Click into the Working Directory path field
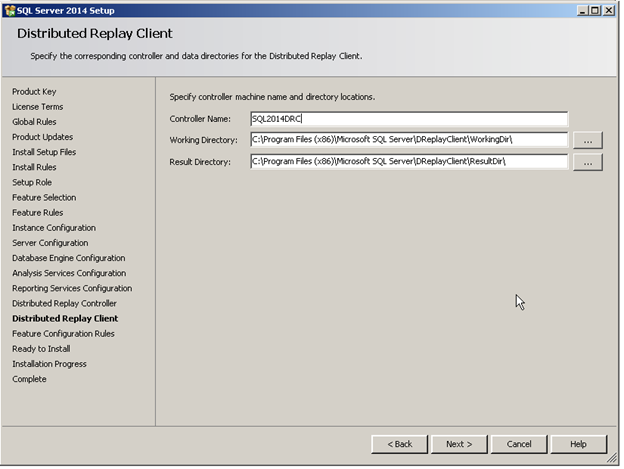The height and width of the screenshot is (469, 624). tap(409, 140)
